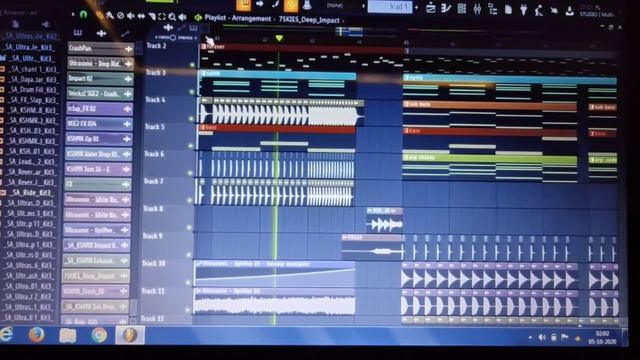Viewport: 640px width, 360px height.
Task: Expand the _SA_chant 1_Kit3 browser folder
Action: tap(2, 69)
